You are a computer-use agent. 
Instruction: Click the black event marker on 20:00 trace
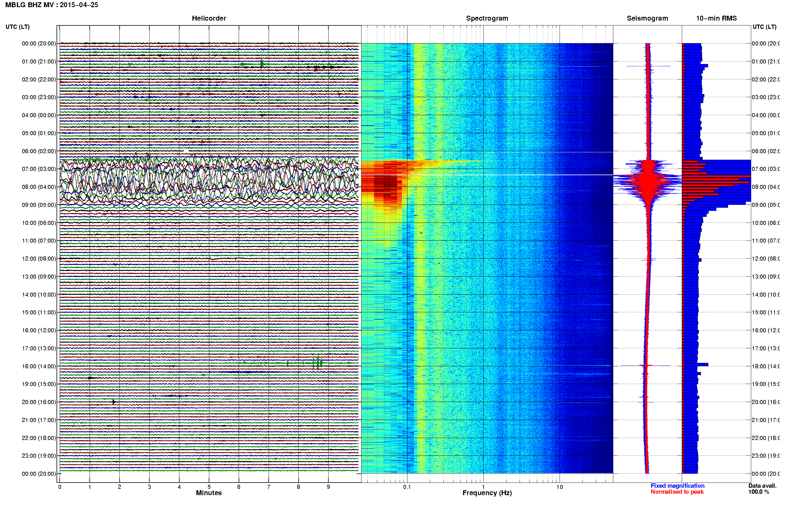coord(114,402)
